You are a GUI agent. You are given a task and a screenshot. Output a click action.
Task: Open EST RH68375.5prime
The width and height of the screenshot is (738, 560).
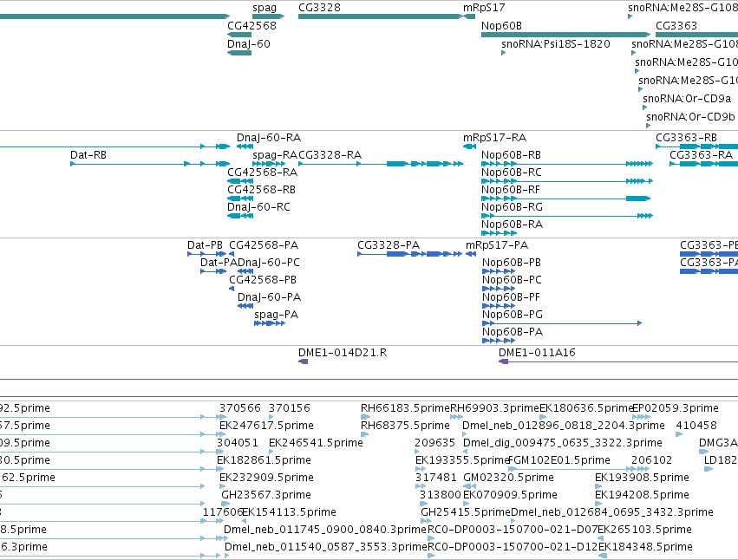coord(405,426)
